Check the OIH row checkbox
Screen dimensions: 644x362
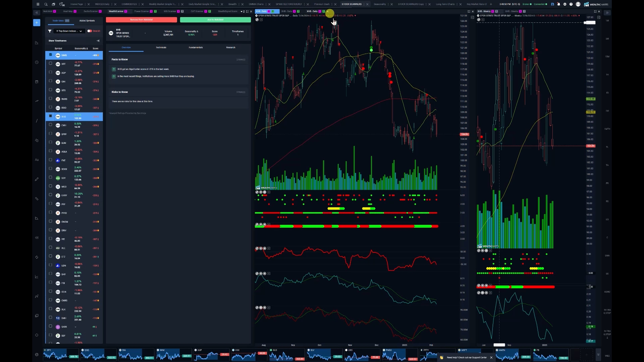(x=51, y=81)
